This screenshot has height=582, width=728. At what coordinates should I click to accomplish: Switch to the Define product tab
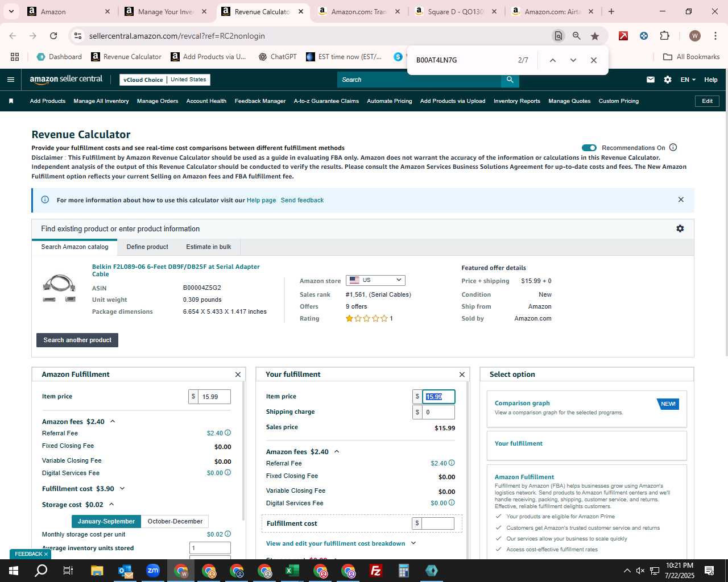(147, 247)
